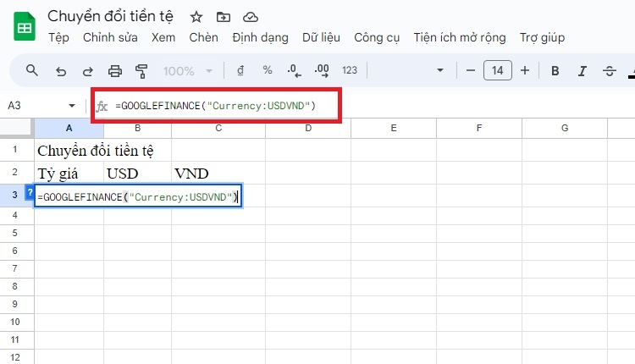
Task: Select row 11 header
Action: point(15,340)
